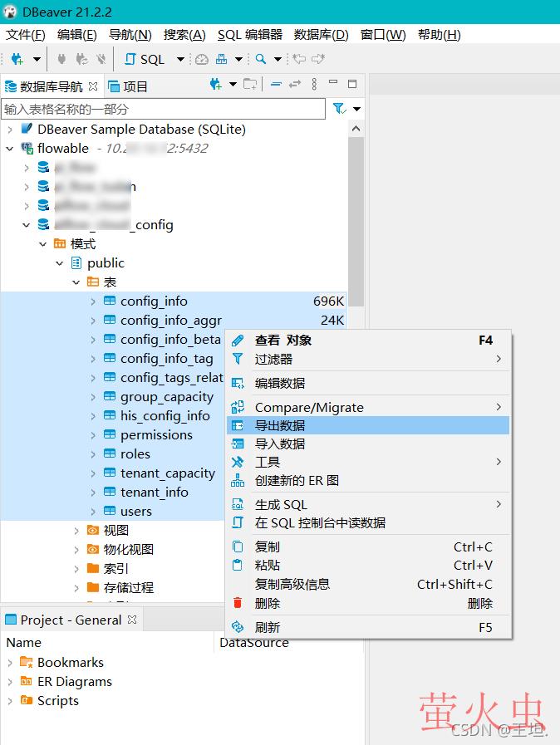
Task: Choose 导入数据 from context menu
Action: [x=368, y=444]
